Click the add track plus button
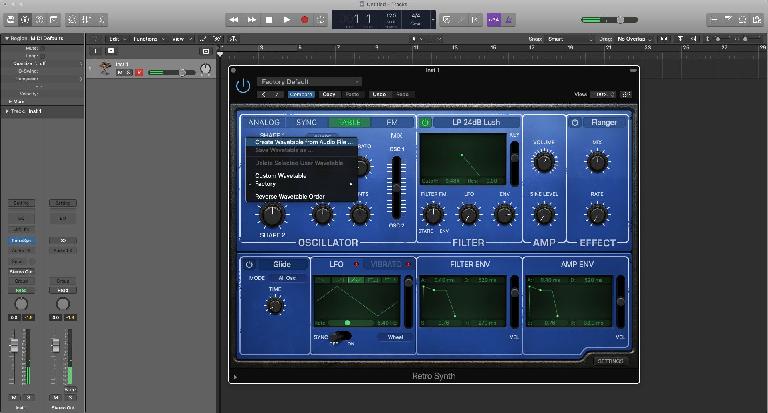 pos(95,51)
